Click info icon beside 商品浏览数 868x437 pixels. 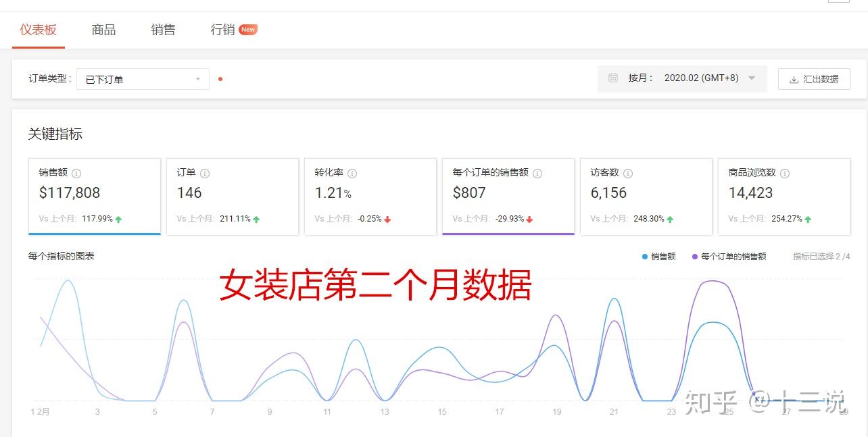[785, 174]
